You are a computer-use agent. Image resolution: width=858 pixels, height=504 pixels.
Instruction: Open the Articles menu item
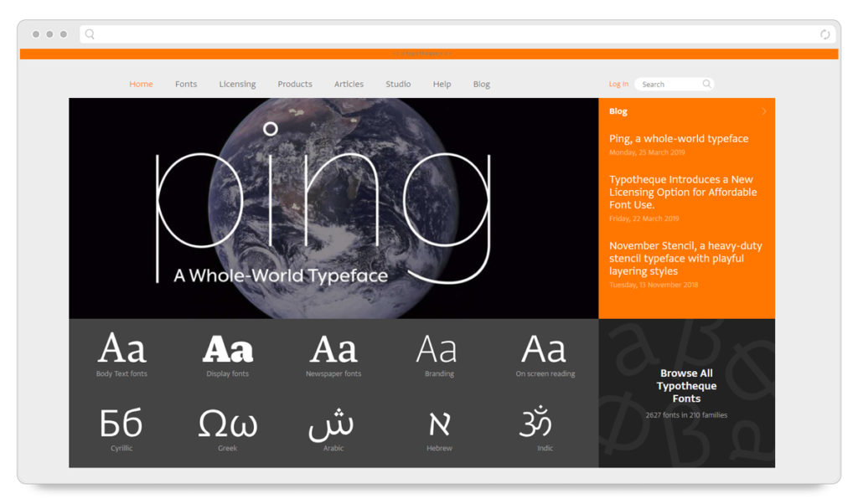(x=349, y=84)
